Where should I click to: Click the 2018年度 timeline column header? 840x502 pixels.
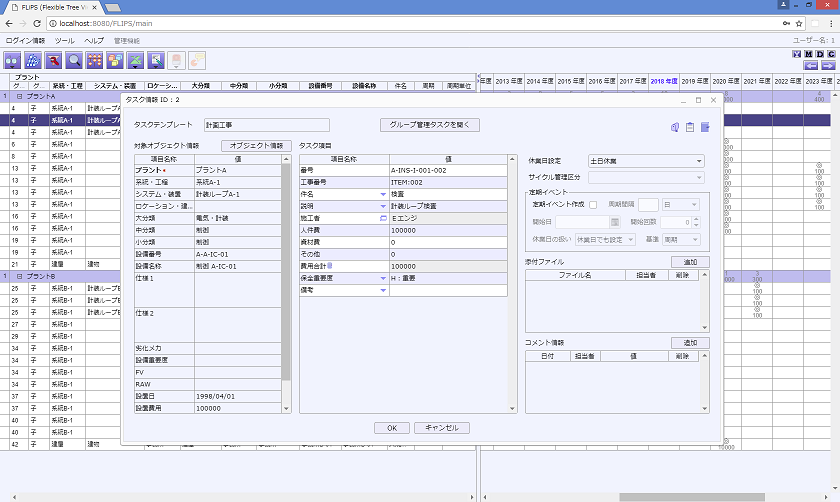point(664,81)
